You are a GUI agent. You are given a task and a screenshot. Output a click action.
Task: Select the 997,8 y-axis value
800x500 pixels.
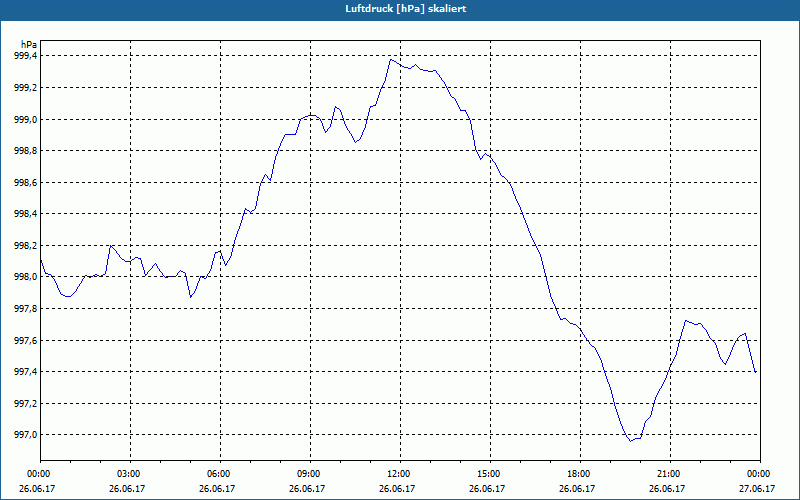[26, 309]
